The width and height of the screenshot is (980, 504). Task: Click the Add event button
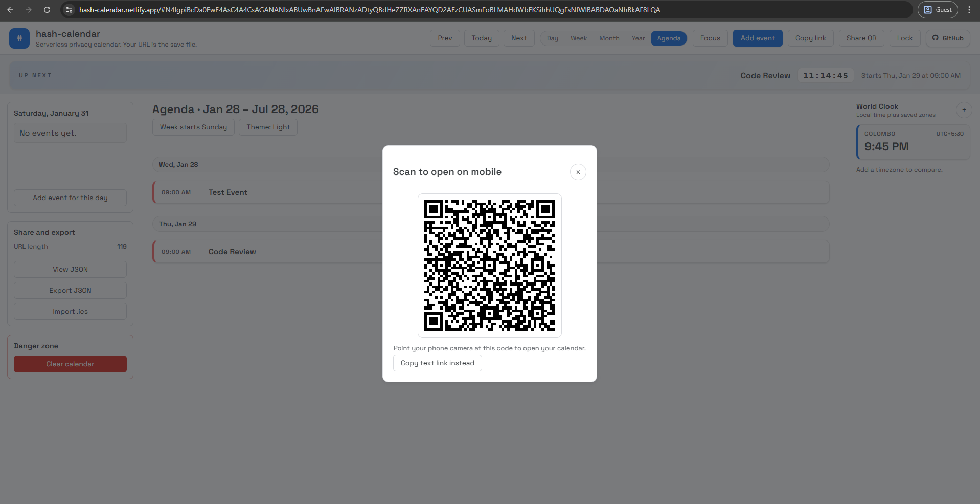pos(758,38)
